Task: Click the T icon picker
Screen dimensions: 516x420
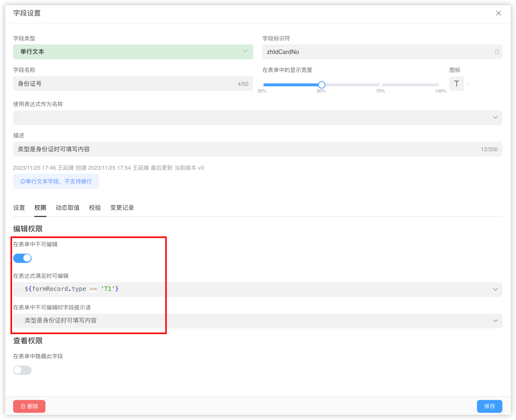Action: tap(456, 84)
